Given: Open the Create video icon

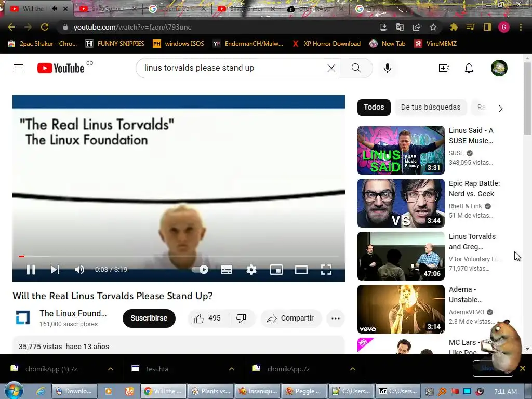Looking at the screenshot, I should (444, 68).
